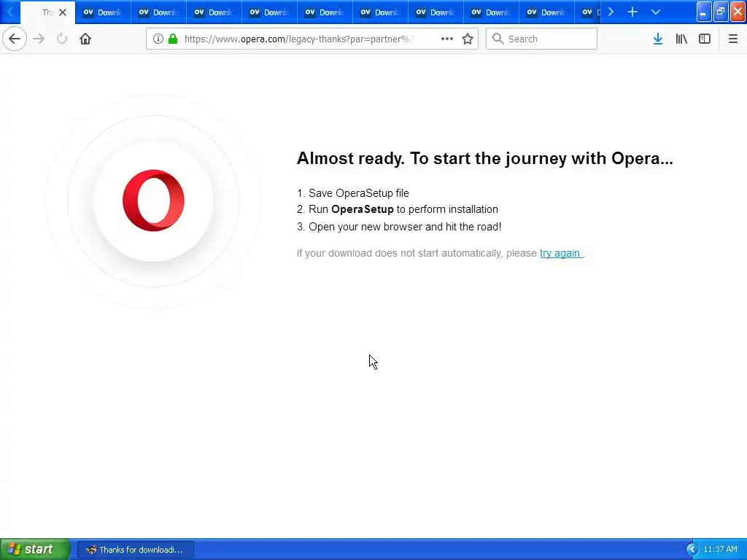Open the Windows start menu
The width and height of the screenshot is (747, 560).
(x=34, y=549)
